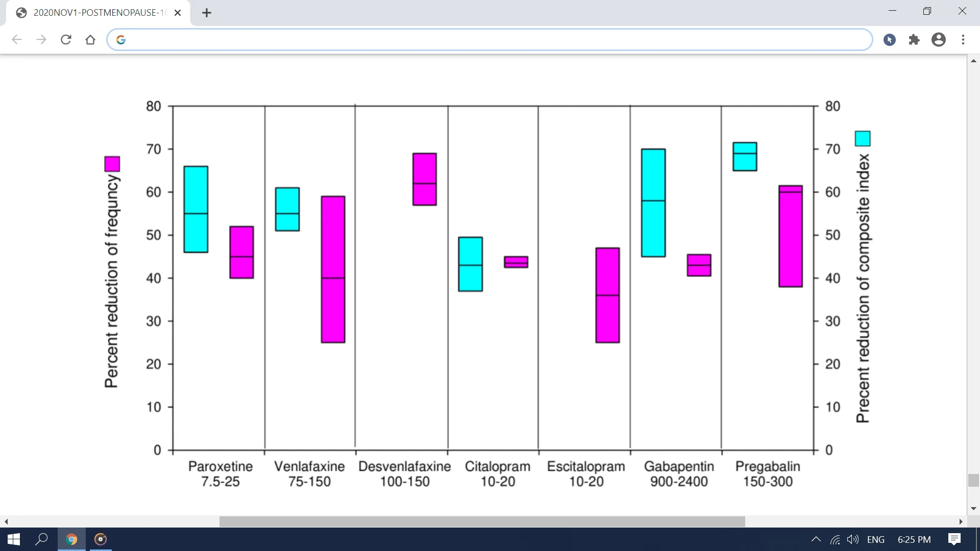Select the 2020NOV1-POSTMENOPAUSE tab
The width and height of the screenshot is (980, 551).
pyautogui.click(x=98, y=13)
